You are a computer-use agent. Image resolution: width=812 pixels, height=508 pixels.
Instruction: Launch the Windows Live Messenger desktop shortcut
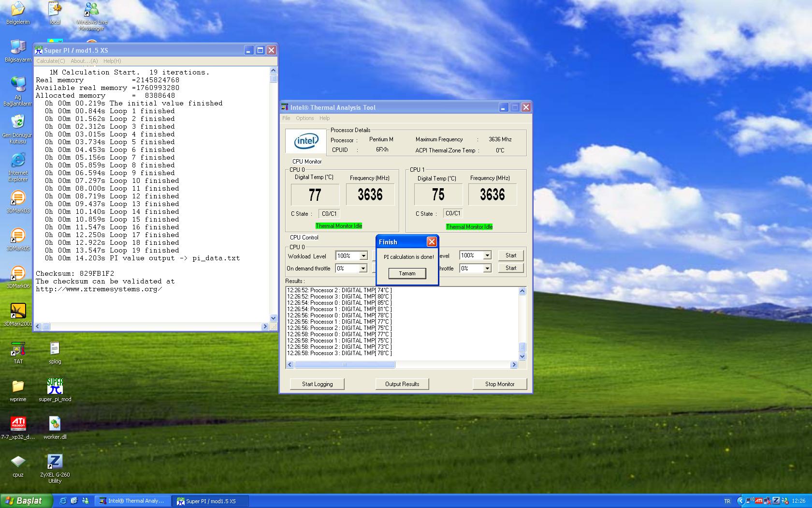[x=91, y=16]
